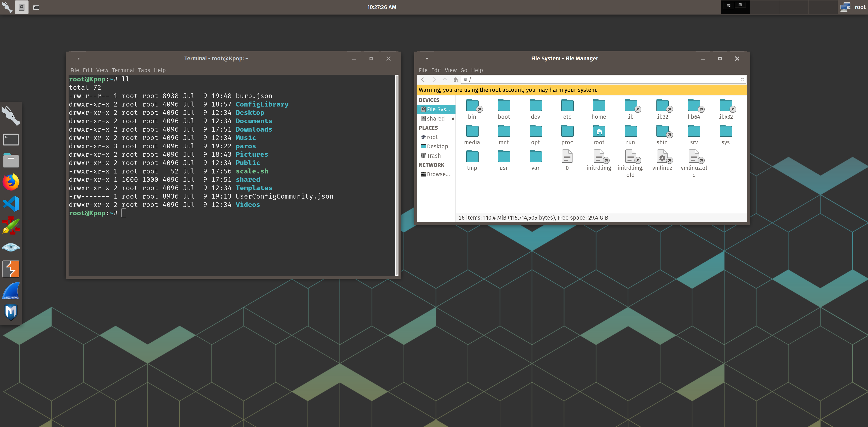
Task: Go back with the left arrow
Action: tap(422, 79)
